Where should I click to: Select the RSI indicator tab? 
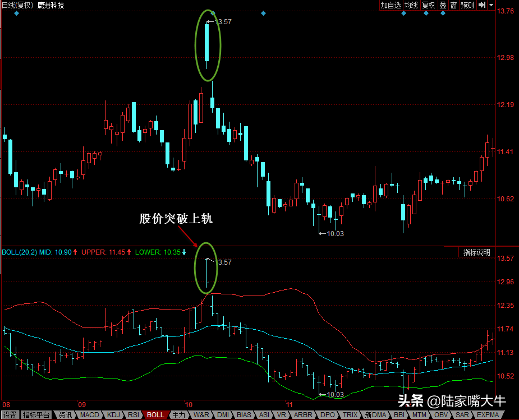tap(134, 415)
